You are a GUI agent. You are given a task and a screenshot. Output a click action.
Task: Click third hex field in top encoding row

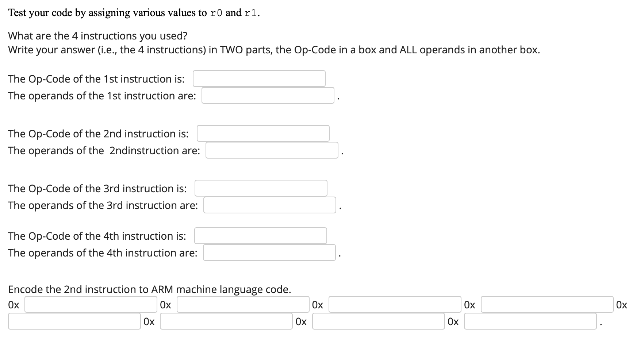(x=395, y=304)
